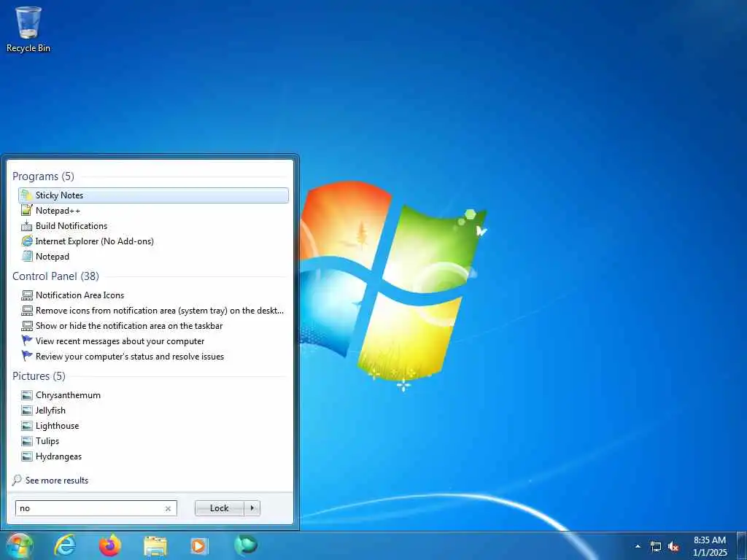Image resolution: width=747 pixels, height=560 pixels.
Task: Click the Internet Explorer (No Add-ons) icon
Action: pyautogui.click(x=27, y=241)
